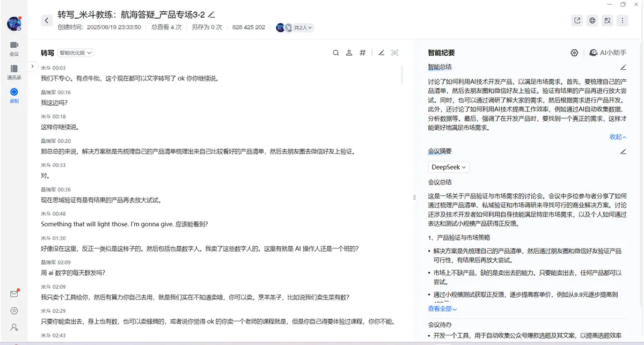Click the 会议待办 section heading
The width and height of the screenshot is (644, 345).
(440, 325)
